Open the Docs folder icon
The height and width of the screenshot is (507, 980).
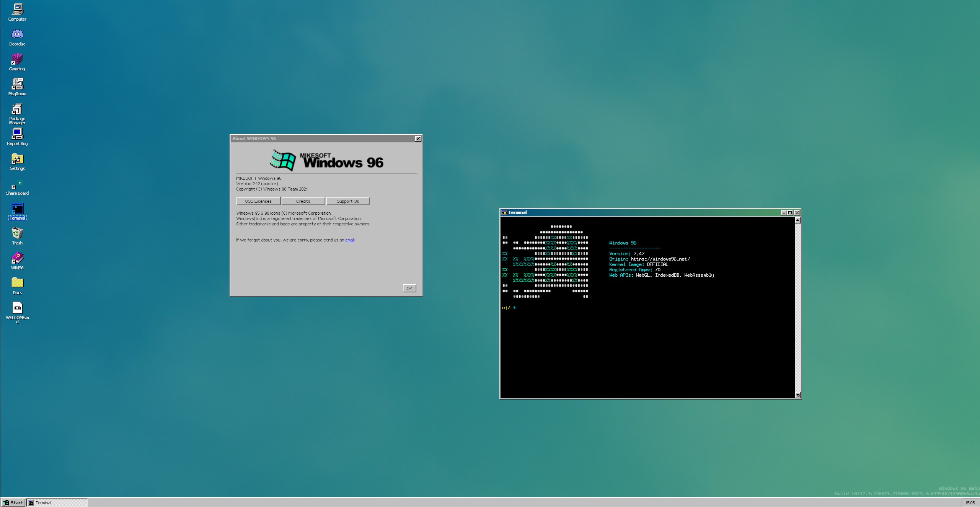tap(17, 286)
